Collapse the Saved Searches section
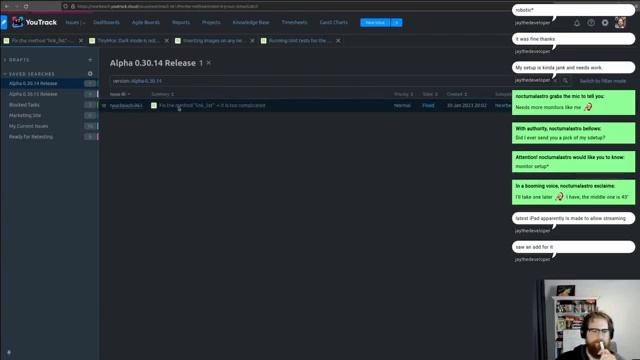 point(5,74)
